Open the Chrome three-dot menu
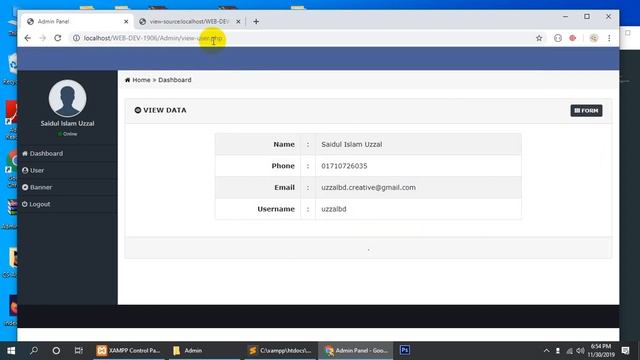Image resolution: width=640 pixels, height=360 pixels. coord(609,38)
